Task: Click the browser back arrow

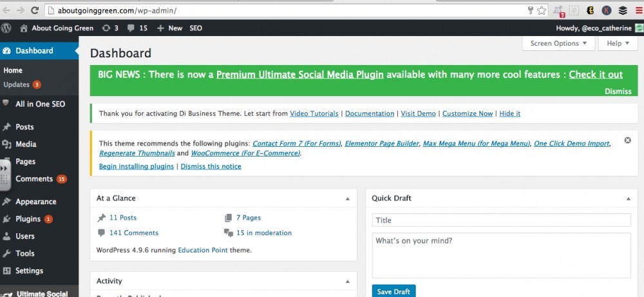Action: pyautogui.click(x=6, y=10)
